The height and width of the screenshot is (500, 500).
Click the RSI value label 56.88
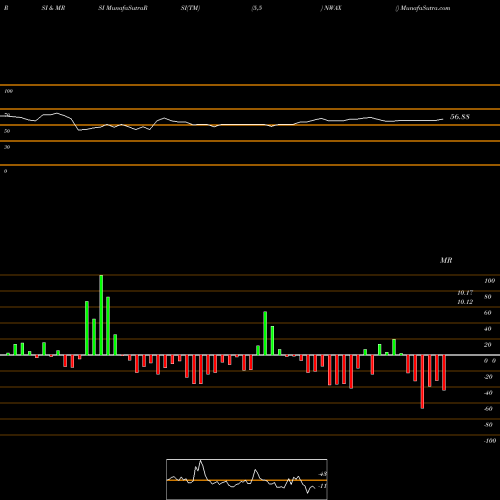[460, 117]
